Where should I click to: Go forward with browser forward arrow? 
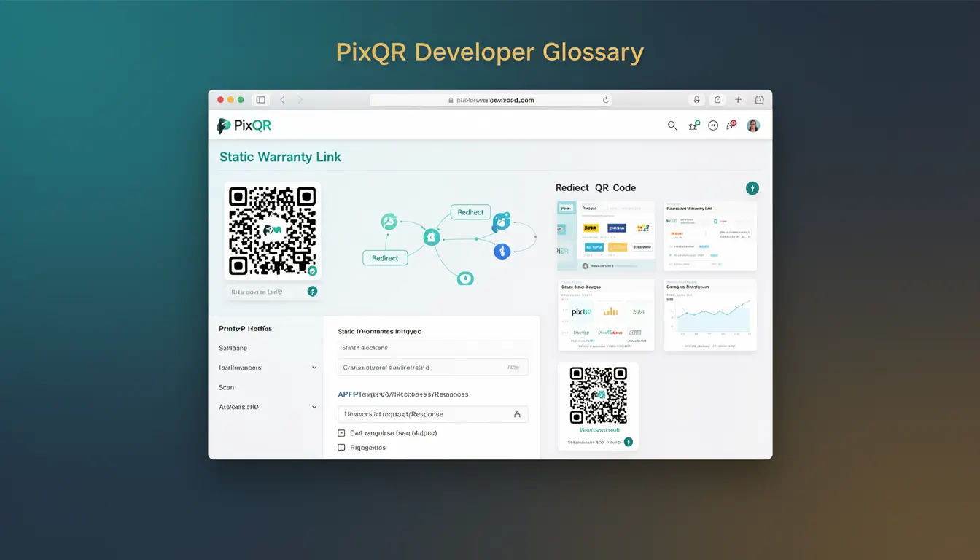(x=300, y=100)
